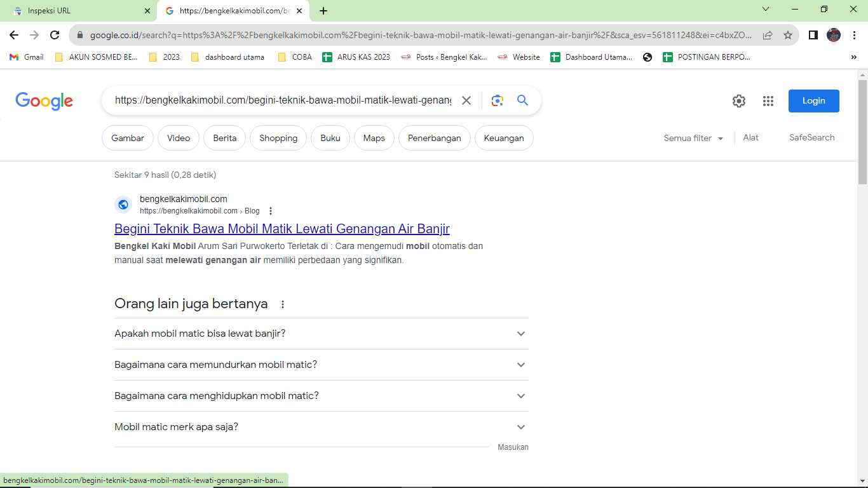Open the Gmail bookmark
868x488 pixels.
pos(27,57)
